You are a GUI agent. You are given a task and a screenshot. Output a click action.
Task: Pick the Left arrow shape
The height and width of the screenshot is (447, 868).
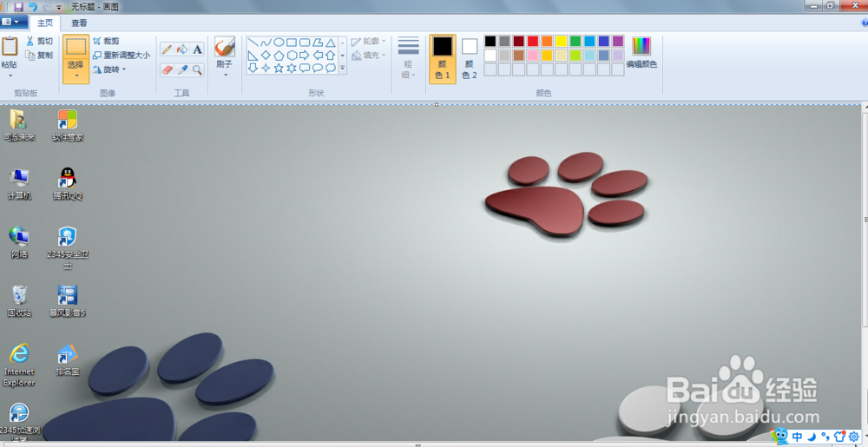(318, 56)
